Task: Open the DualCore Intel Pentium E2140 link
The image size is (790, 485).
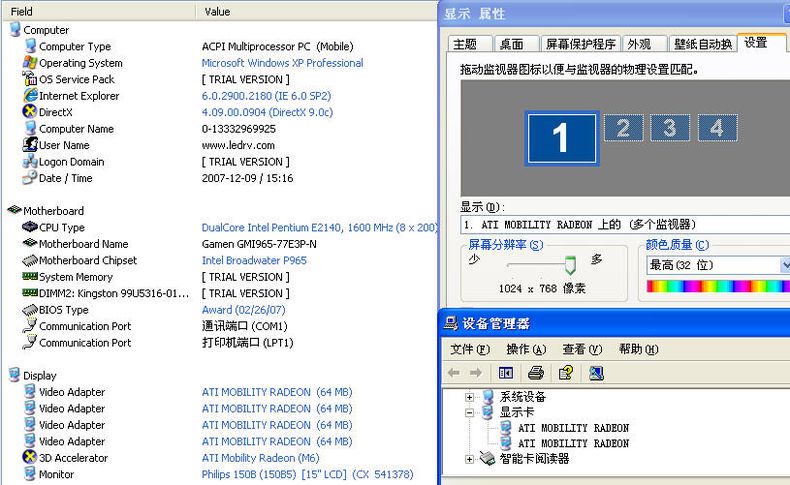Action: pyautogui.click(x=319, y=227)
